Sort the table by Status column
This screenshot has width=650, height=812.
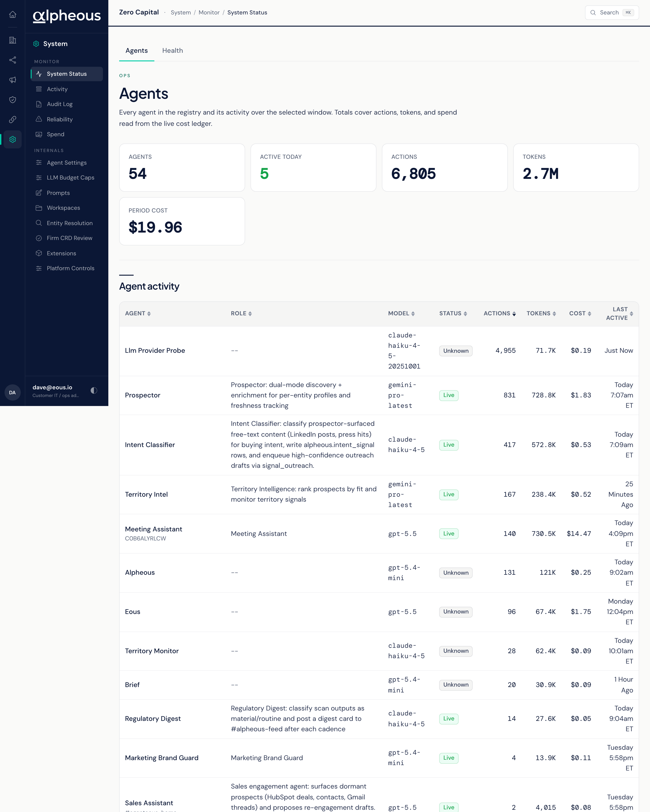pos(453,313)
